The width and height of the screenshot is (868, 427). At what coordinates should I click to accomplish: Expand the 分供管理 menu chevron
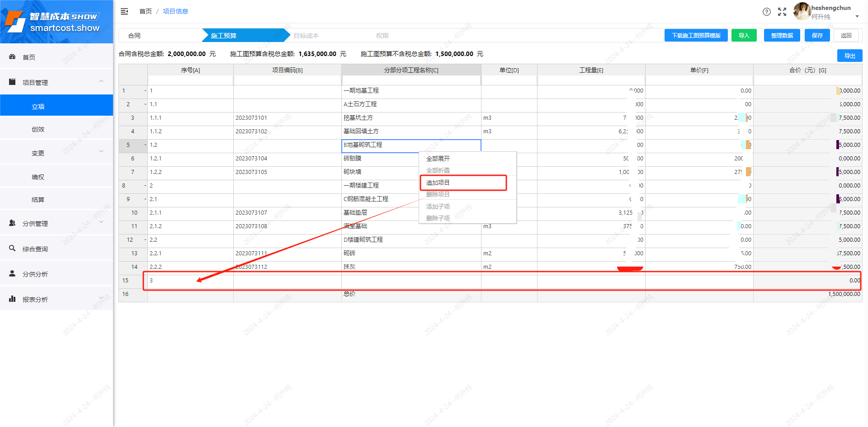(101, 222)
